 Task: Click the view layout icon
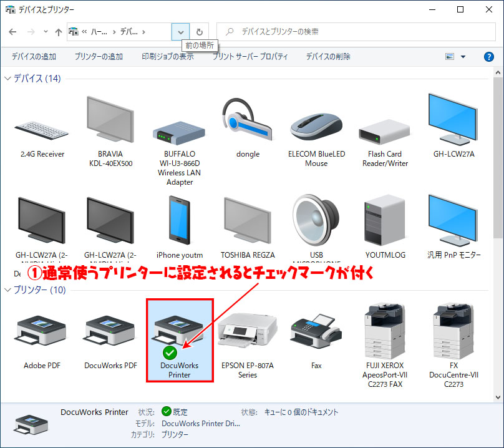click(x=450, y=57)
